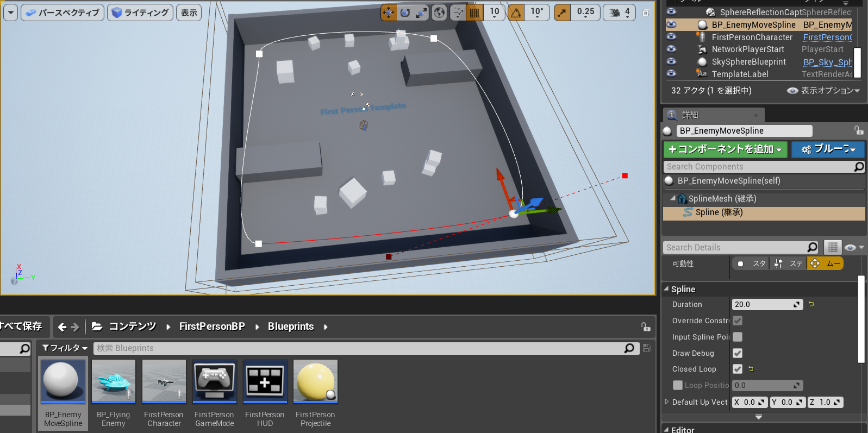Open camera speed 4 setting
Viewport: 868px width, 433px height.
[x=620, y=12]
